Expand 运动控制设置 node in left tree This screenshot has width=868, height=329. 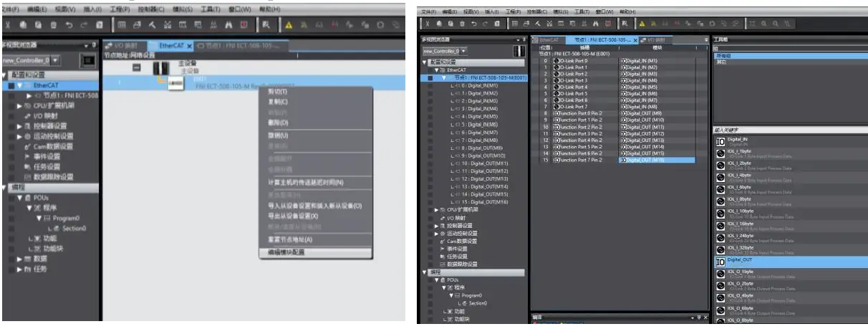pos(20,135)
